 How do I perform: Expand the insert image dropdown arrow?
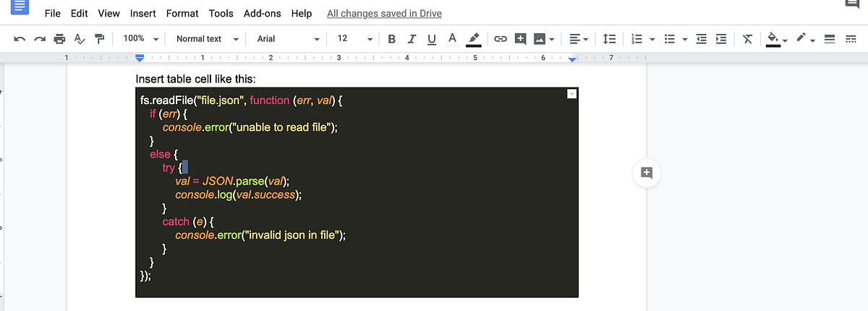coord(552,39)
